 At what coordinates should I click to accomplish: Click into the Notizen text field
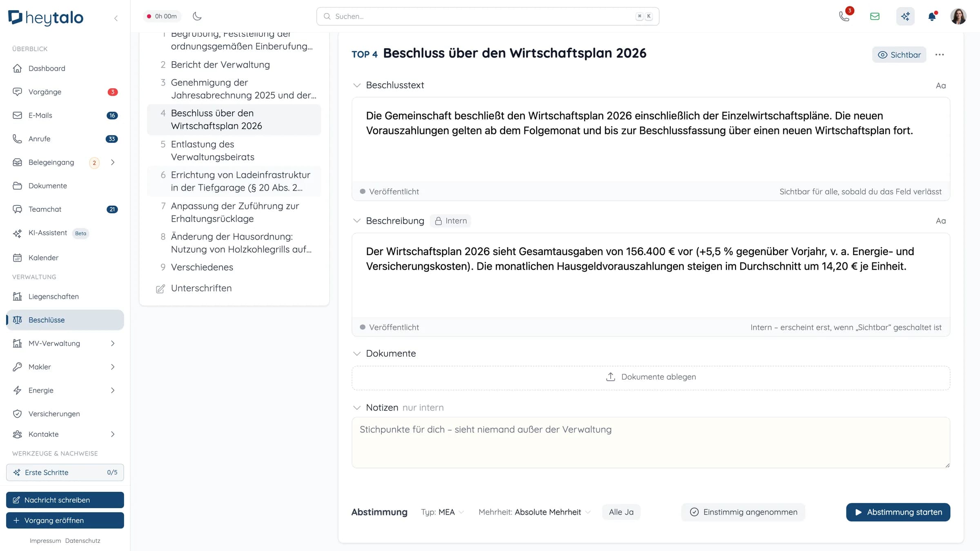click(651, 442)
